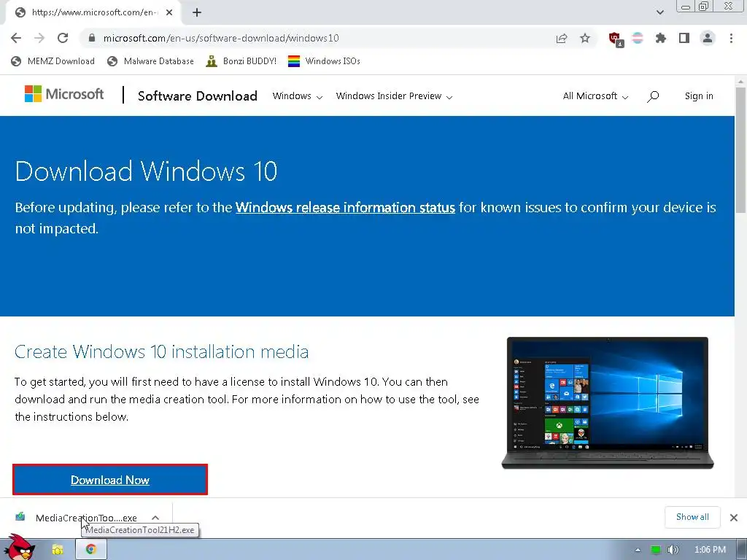
Task: Click Show all downloads
Action: [692, 517]
